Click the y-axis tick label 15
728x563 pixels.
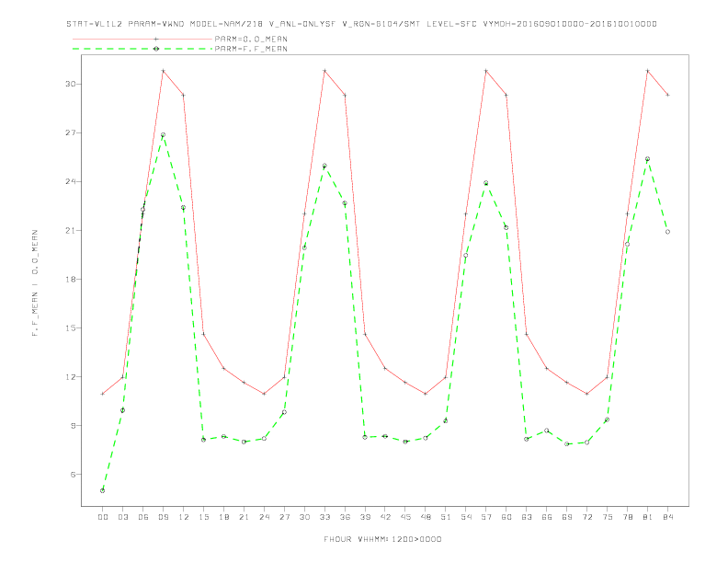[70, 327]
